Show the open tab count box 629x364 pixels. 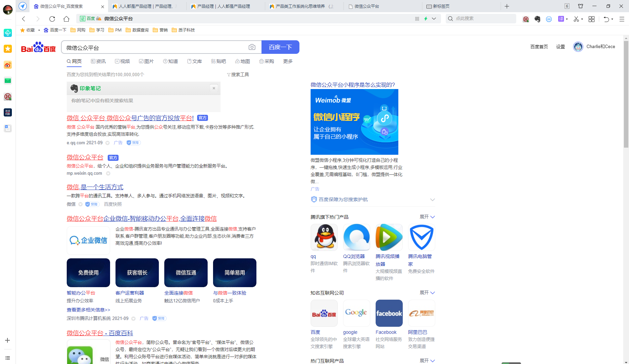[567, 6]
